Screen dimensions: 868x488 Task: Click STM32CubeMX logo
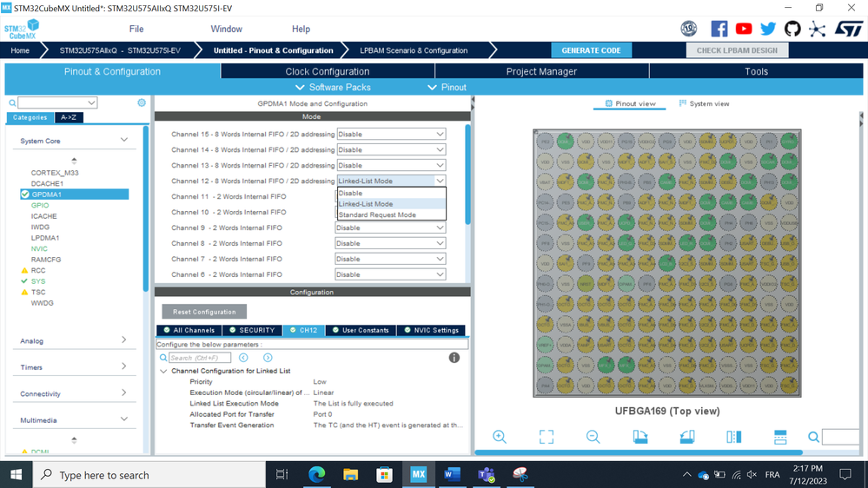click(22, 29)
